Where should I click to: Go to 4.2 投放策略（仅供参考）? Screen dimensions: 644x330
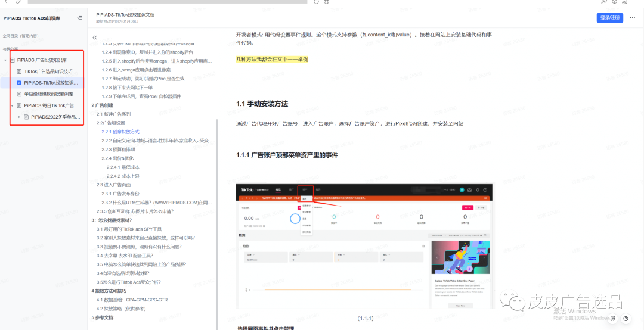point(120,309)
